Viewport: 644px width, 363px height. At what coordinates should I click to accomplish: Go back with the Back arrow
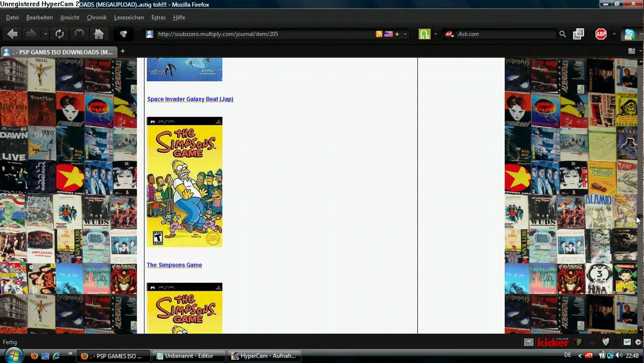pyautogui.click(x=12, y=34)
